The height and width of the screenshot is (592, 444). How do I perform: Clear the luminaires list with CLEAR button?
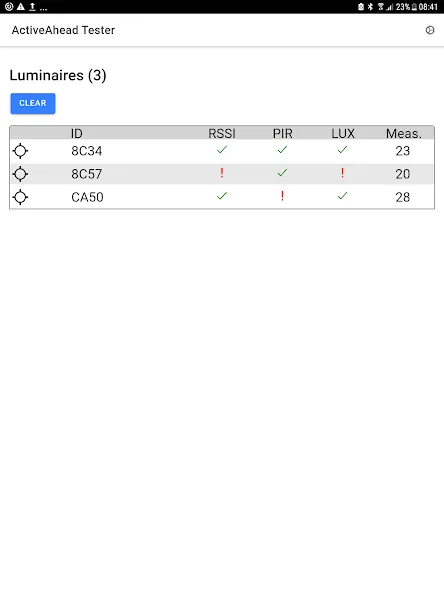(33, 103)
